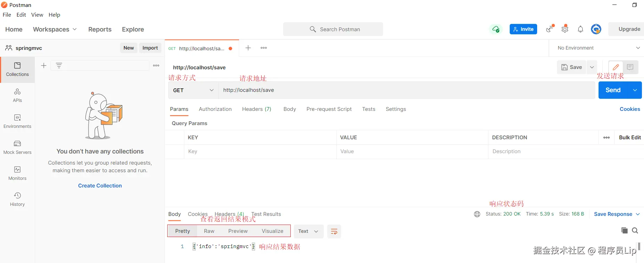Toggle the response word wrap icon
This screenshot has height=263, width=644.
334,231
